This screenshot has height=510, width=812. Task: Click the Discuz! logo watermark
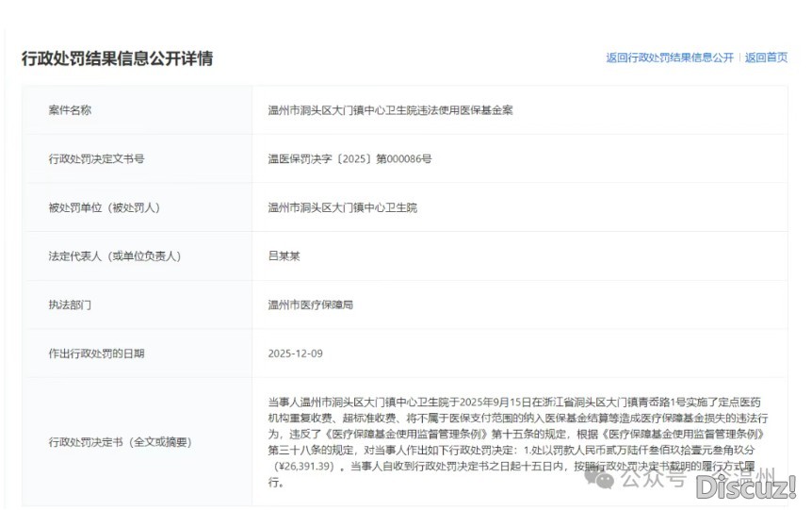745,486
